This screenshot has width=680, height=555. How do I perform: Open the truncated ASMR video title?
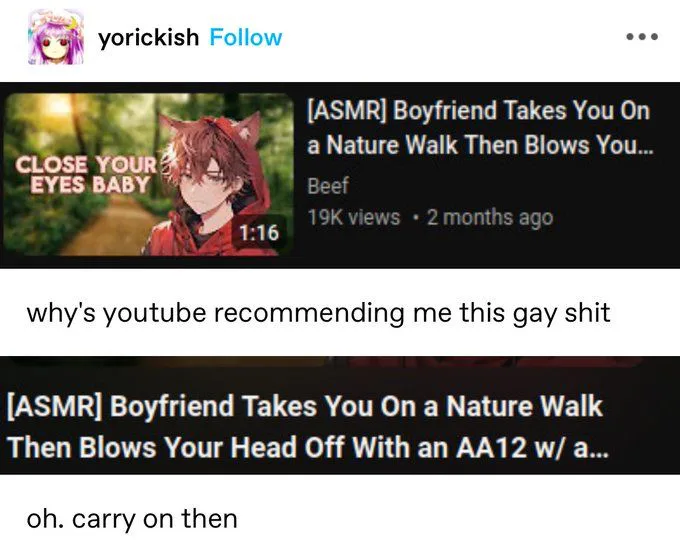coord(480,127)
